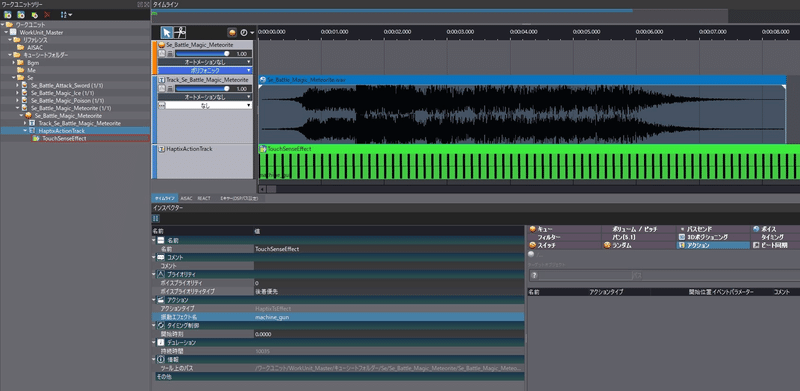Click the 開始時刻 value 0.0000

[x=389, y=334]
